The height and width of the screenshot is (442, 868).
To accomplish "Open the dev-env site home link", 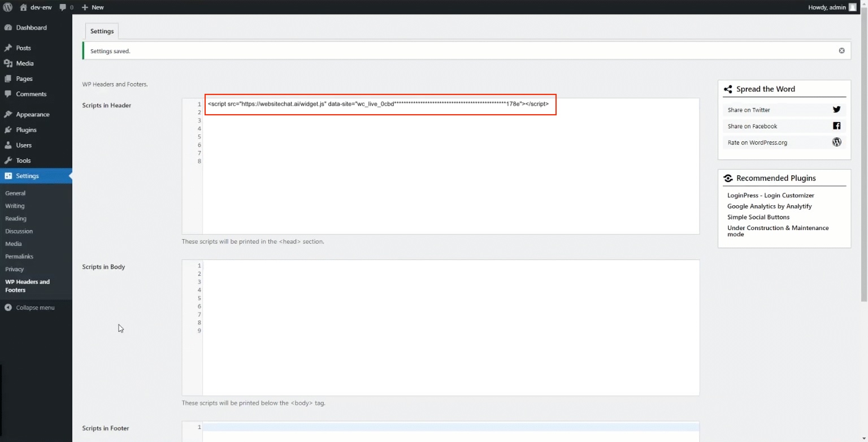I will click(36, 7).
